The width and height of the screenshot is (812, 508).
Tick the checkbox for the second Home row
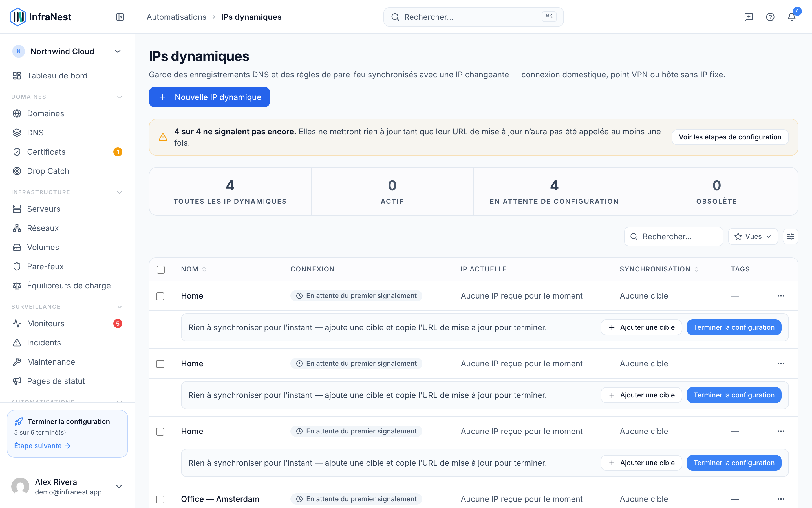160,364
